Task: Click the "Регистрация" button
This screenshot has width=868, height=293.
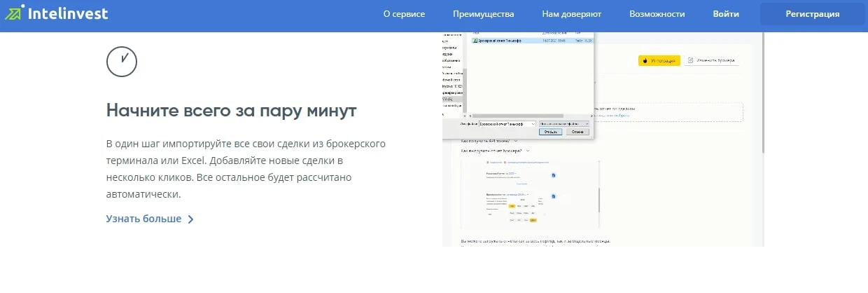Action: [812, 14]
